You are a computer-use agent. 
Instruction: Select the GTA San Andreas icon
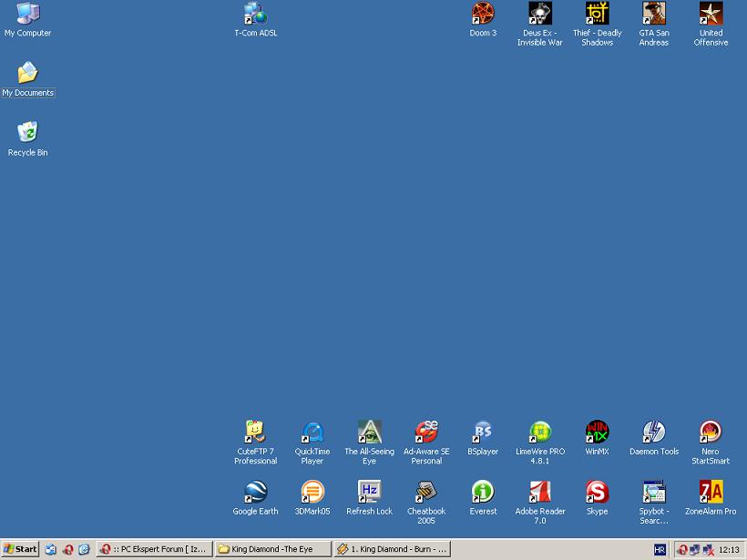click(x=654, y=15)
